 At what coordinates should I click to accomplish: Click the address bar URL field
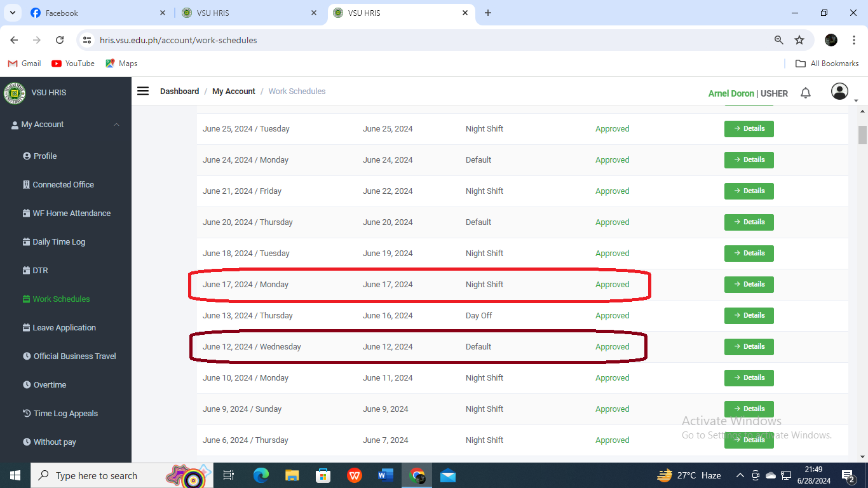click(381, 40)
